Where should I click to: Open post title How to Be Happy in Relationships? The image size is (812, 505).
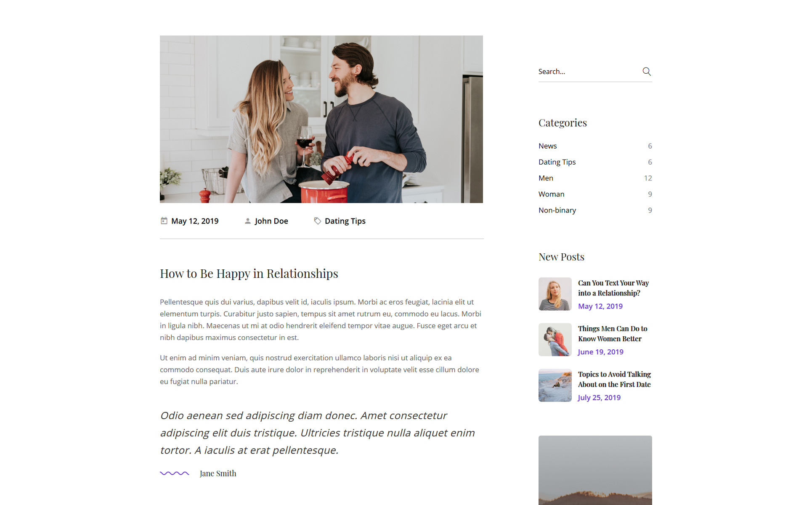[x=249, y=274]
